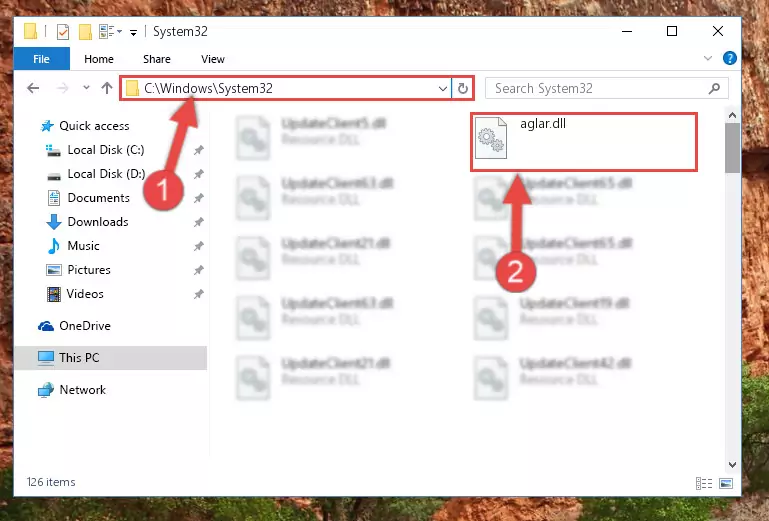
Task: Open Local Disk (C:) in sidebar
Action: click(106, 150)
